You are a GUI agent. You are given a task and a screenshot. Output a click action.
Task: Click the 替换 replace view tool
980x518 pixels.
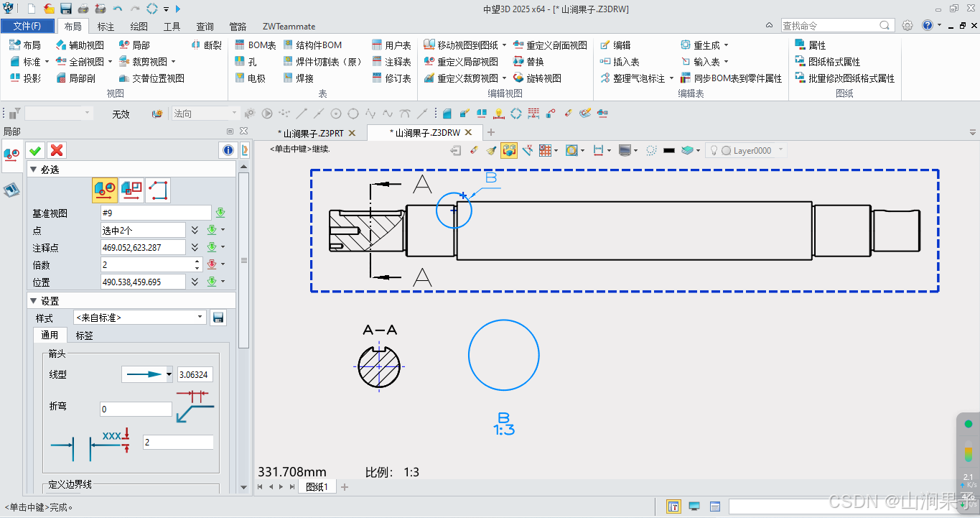[x=529, y=62]
